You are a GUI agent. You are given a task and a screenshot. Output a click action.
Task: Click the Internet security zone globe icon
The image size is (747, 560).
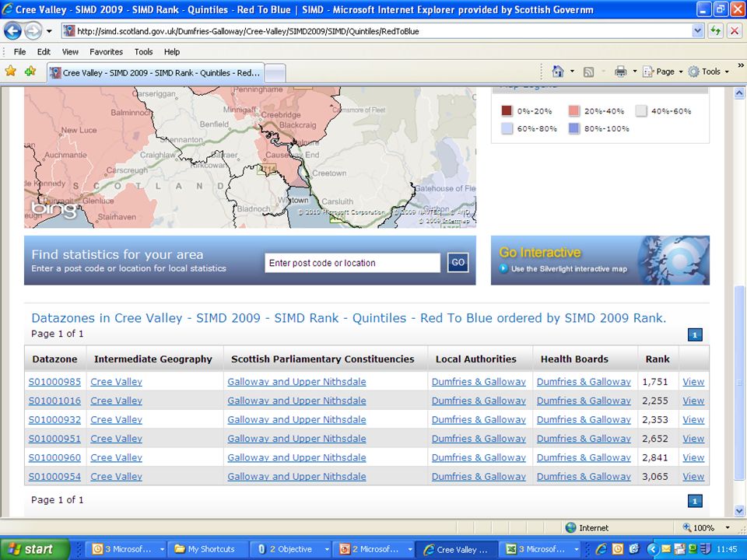tap(570, 527)
